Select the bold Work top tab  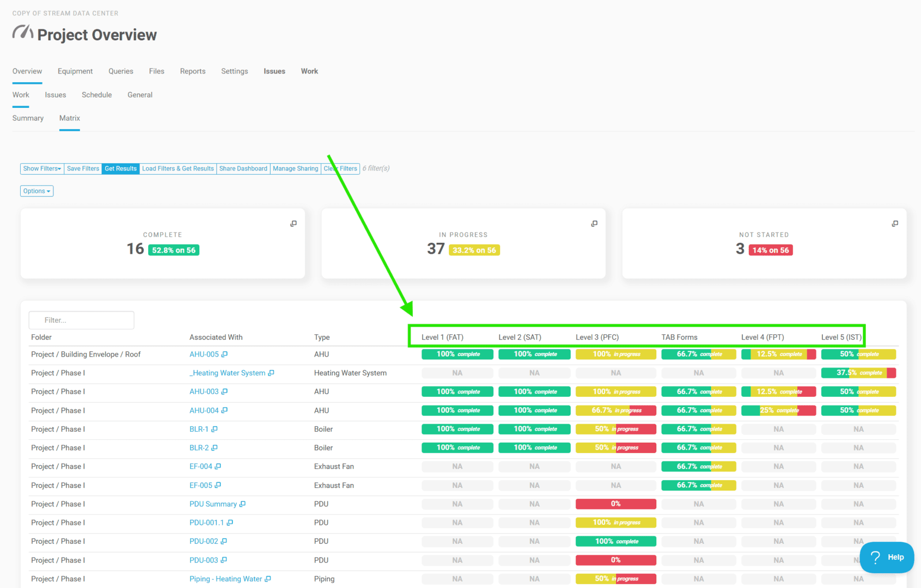click(309, 71)
